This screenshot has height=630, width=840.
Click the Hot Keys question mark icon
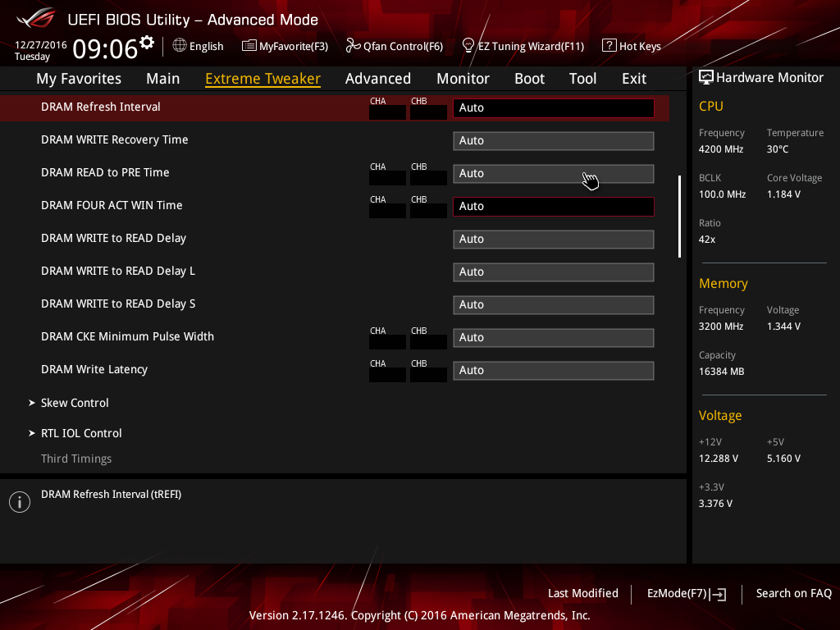point(609,46)
